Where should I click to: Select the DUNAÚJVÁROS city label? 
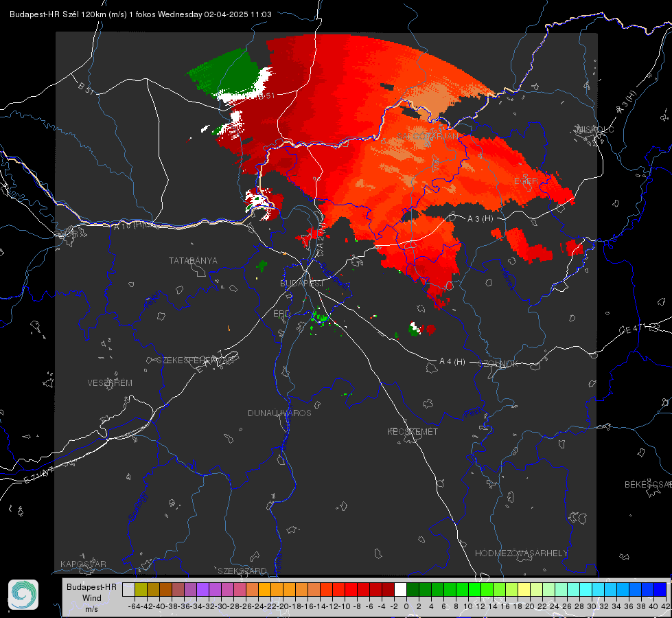coord(279,413)
